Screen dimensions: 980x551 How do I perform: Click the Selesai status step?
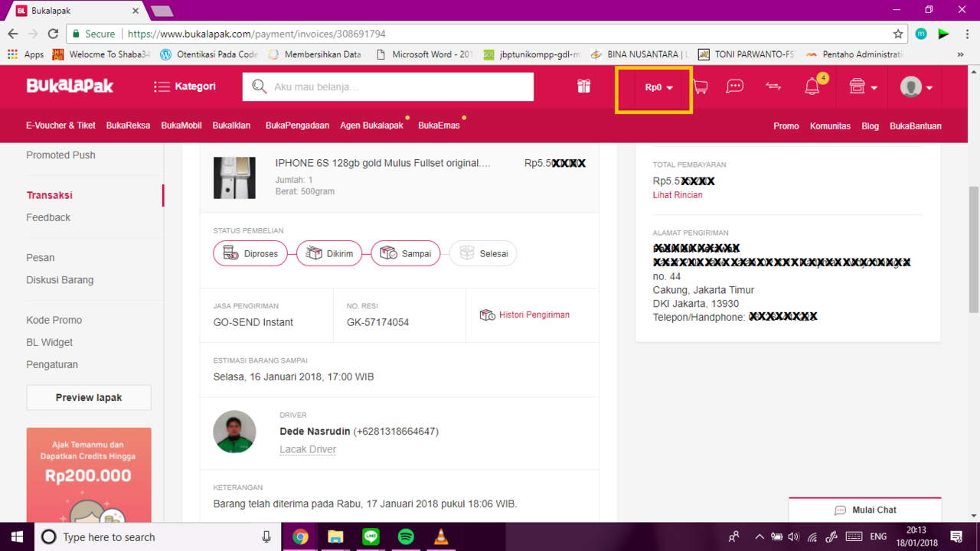[x=483, y=253]
